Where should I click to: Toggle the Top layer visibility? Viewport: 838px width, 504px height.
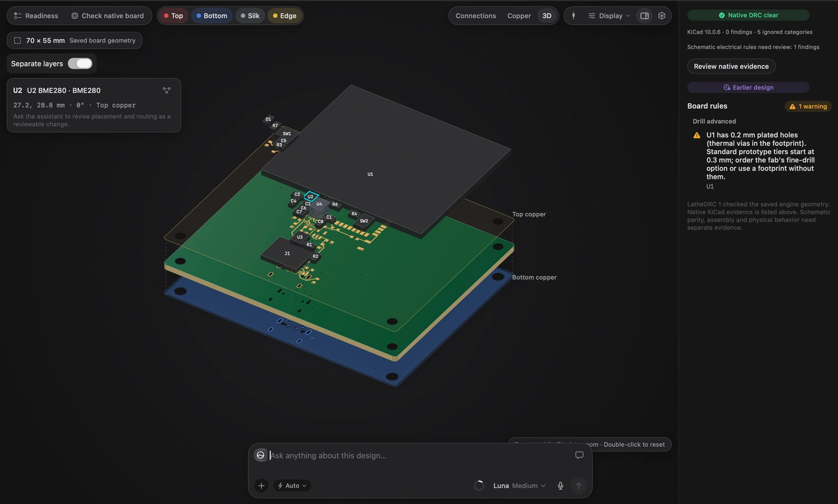[x=173, y=16]
